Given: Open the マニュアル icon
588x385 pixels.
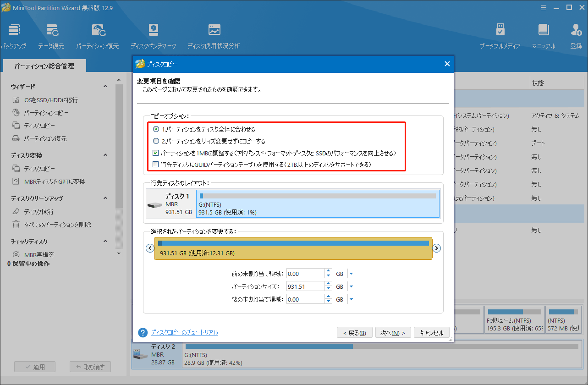Looking at the screenshot, I should 544,36.
